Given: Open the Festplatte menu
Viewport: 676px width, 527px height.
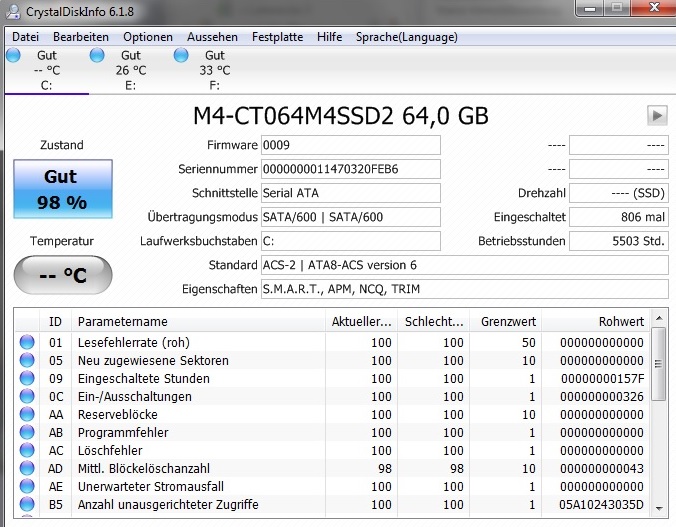Looking at the screenshot, I should tap(277, 37).
